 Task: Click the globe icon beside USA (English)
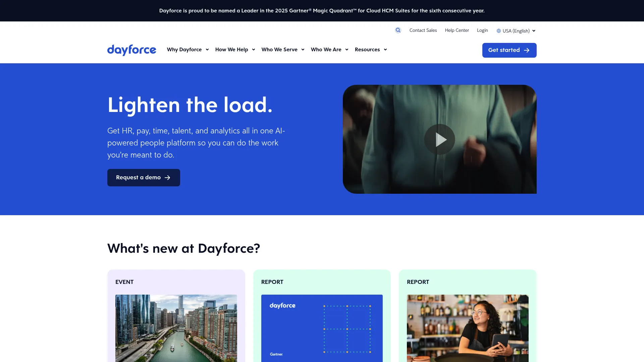[x=499, y=31]
